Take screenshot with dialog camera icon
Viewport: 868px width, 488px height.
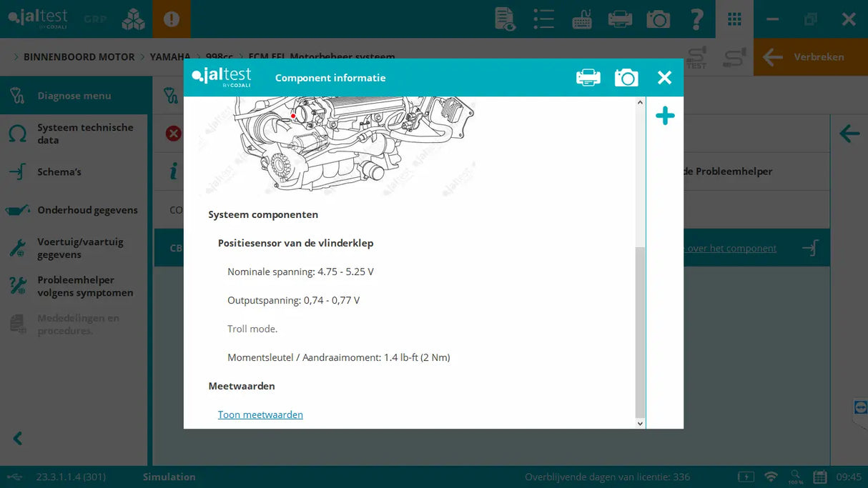click(626, 77)
